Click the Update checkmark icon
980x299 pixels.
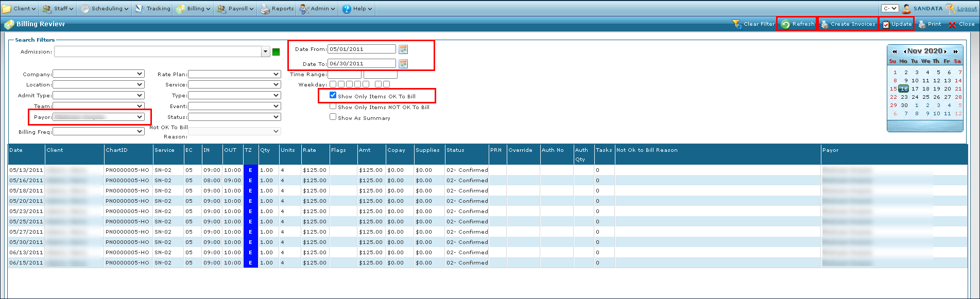(886, 24)
